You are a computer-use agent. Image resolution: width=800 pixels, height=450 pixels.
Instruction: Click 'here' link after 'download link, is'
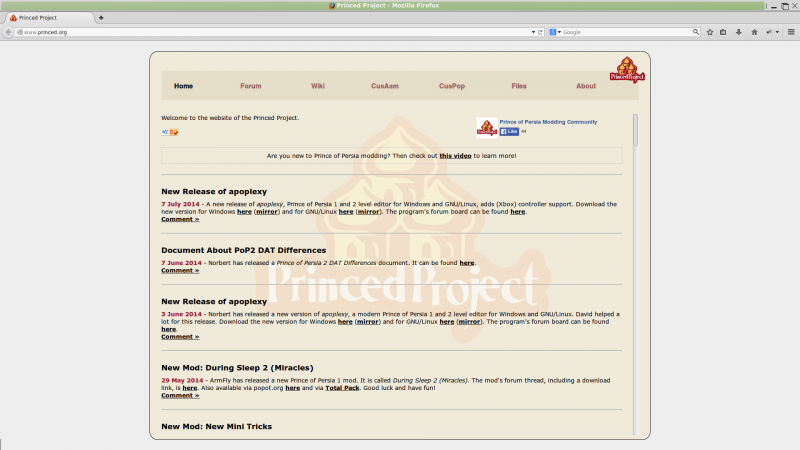pyautogui.click(x=190, y=388)
